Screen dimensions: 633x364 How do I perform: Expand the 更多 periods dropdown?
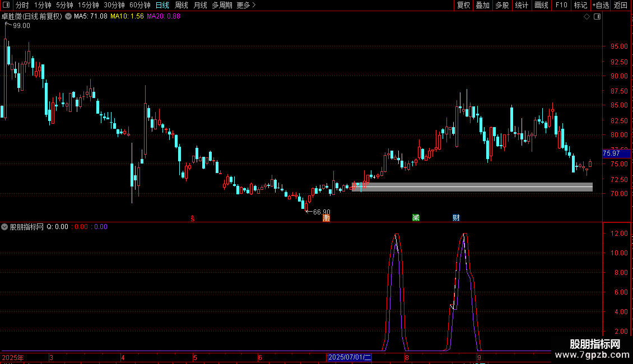coord(246,5)
